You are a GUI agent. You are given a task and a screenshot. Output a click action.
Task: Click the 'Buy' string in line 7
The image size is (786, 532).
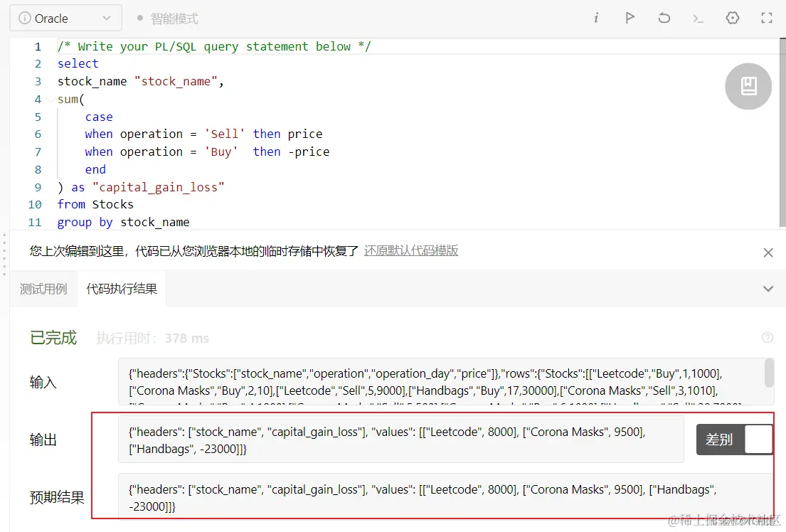coord(221,151)
